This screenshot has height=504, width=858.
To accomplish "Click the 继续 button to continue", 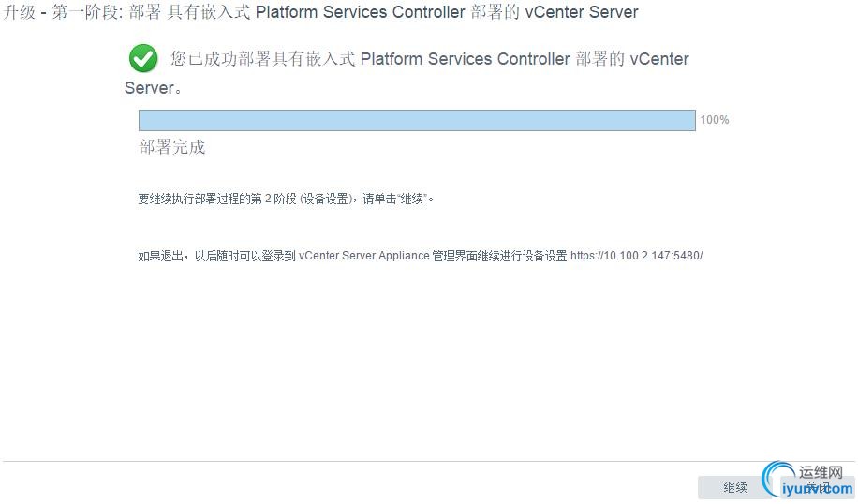I will tap(735, 487).
